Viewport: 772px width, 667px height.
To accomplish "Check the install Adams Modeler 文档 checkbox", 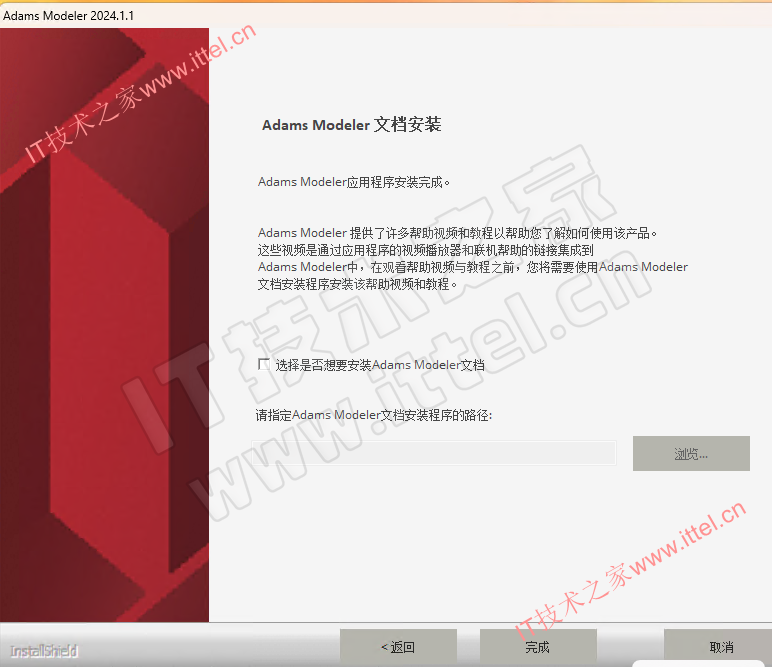I will tap(264, 364).
